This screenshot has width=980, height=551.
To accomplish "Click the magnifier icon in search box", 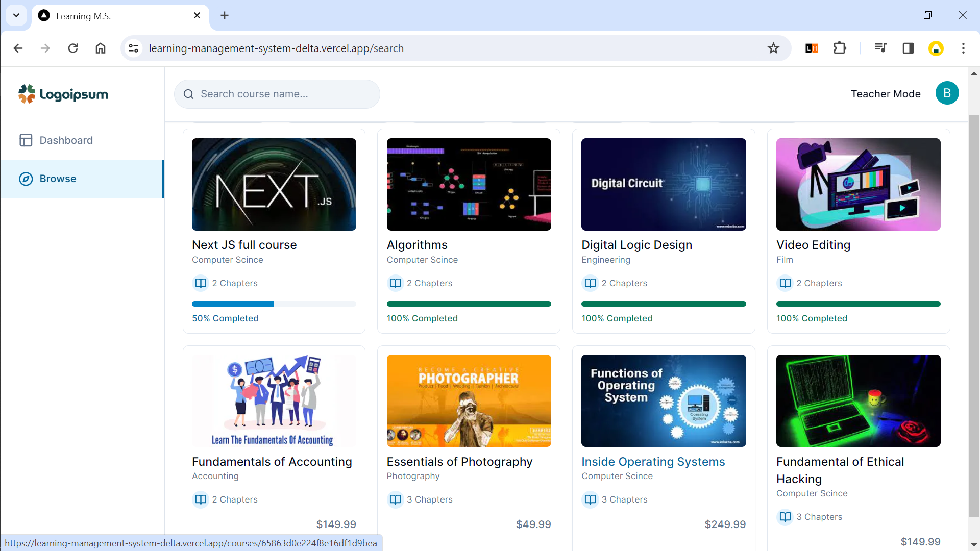I will pyautogui.click(x=188, y=94).
